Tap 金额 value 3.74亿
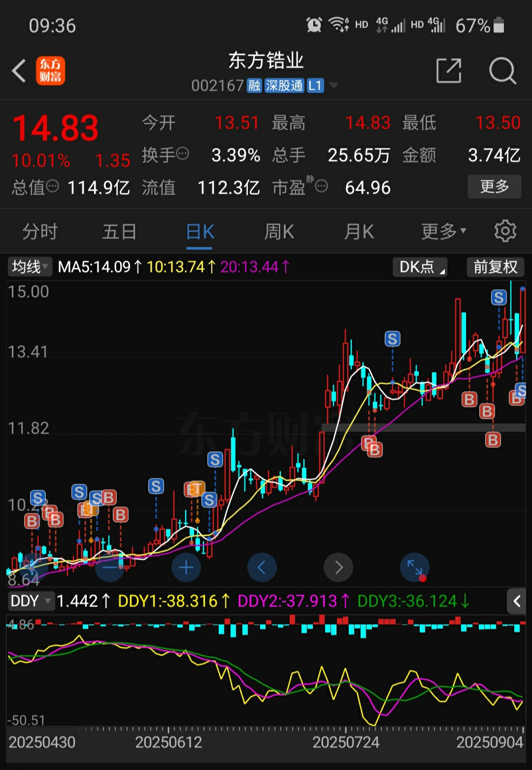Viewport: 532px width, 770px height. pos(494,155)
